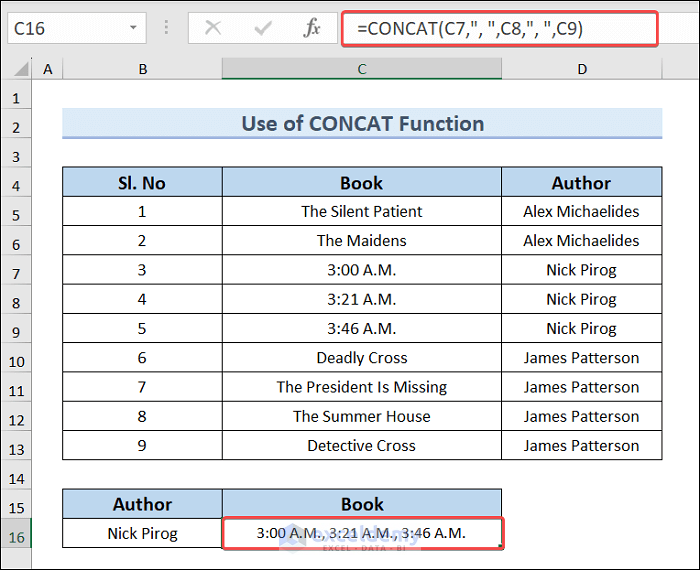Select row 16 header

[16, 534]
